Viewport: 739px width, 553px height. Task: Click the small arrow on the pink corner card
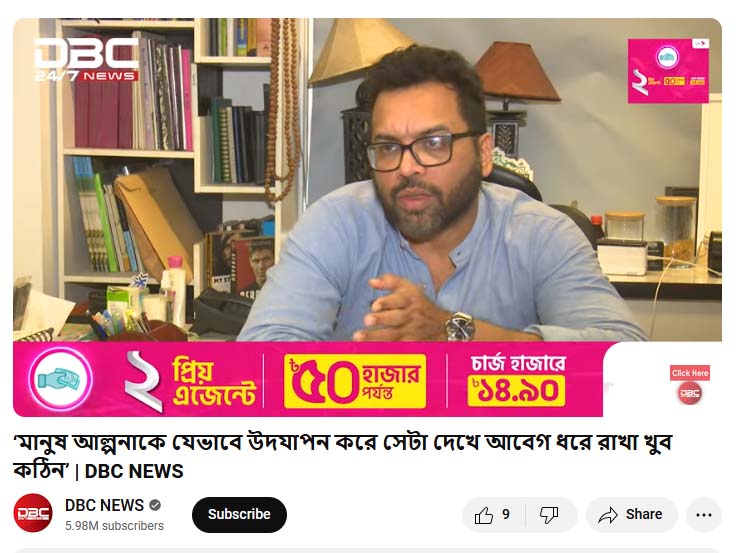pos(700,44)
